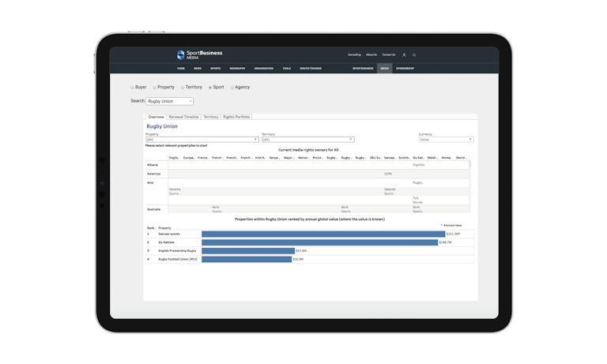Viewport: 607px width, 364px height.
Task: Open the Property filter dropdown
Action: [x=202, y=139]
